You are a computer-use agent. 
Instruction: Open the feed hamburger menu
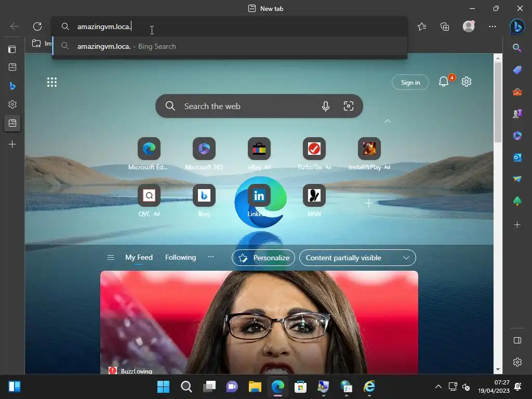111,258
